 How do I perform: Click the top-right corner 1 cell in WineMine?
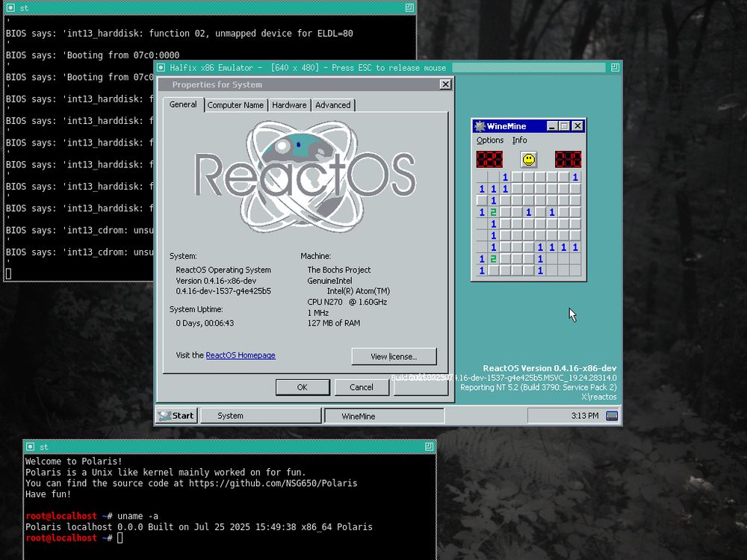coord(575,177)
